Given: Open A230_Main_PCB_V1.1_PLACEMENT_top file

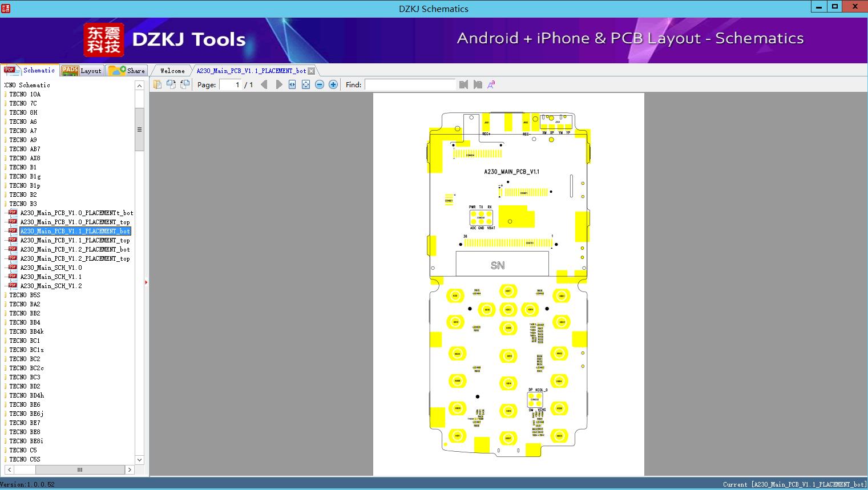Looking at the screenshot, I should coord(75,240).
